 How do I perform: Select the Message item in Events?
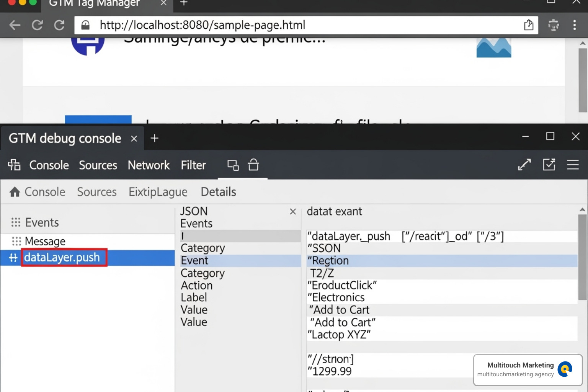(45, 241)
